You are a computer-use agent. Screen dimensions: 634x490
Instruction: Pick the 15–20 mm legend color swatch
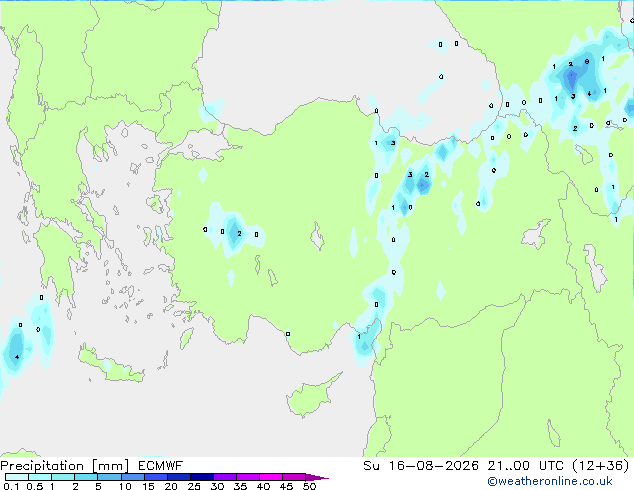pyautogui.click(x=156, y=477)
